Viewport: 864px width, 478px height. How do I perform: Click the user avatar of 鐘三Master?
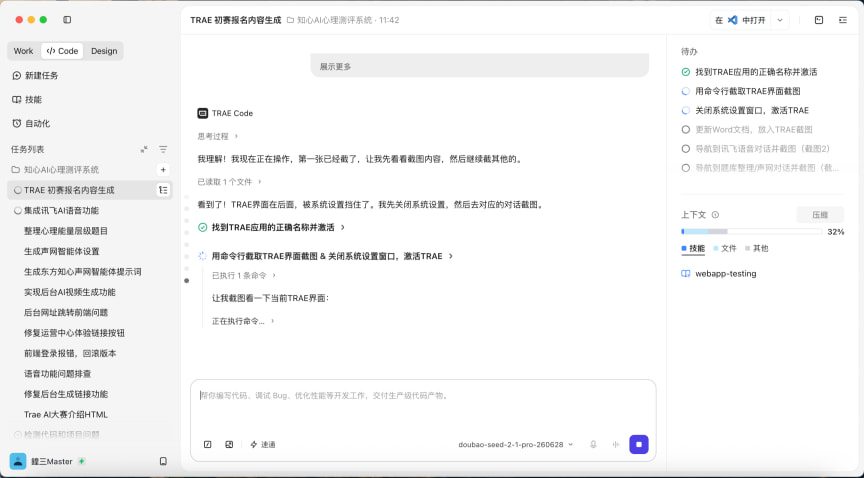[18, 461]
